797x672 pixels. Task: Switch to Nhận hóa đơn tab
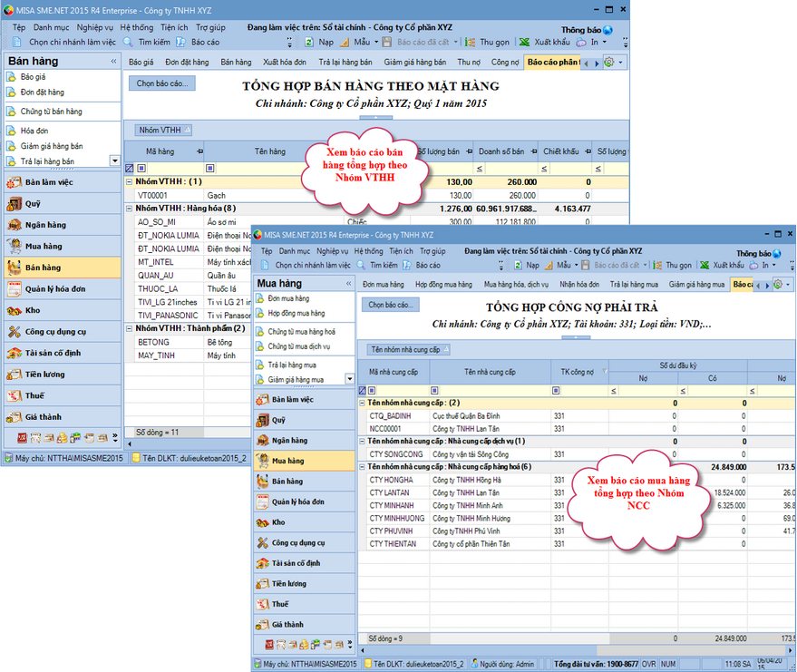click(x=579, y=285)
